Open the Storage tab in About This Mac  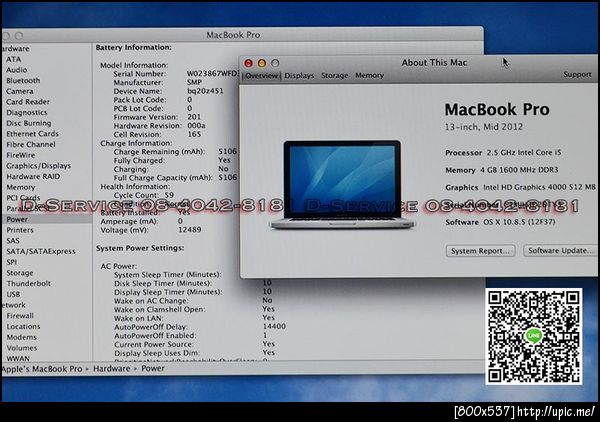[335, 76]
